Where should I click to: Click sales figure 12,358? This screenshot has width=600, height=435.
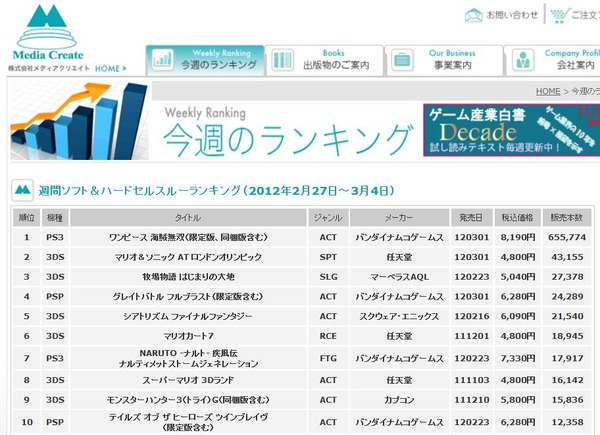tap(567, 422)
